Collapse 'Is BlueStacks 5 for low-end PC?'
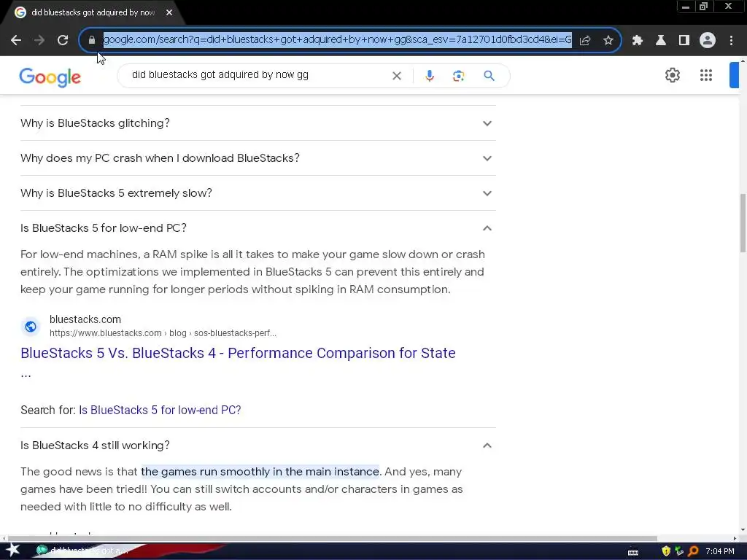Image resolution: width=747 pixels, height=560 pixels. tap(258, 228)
